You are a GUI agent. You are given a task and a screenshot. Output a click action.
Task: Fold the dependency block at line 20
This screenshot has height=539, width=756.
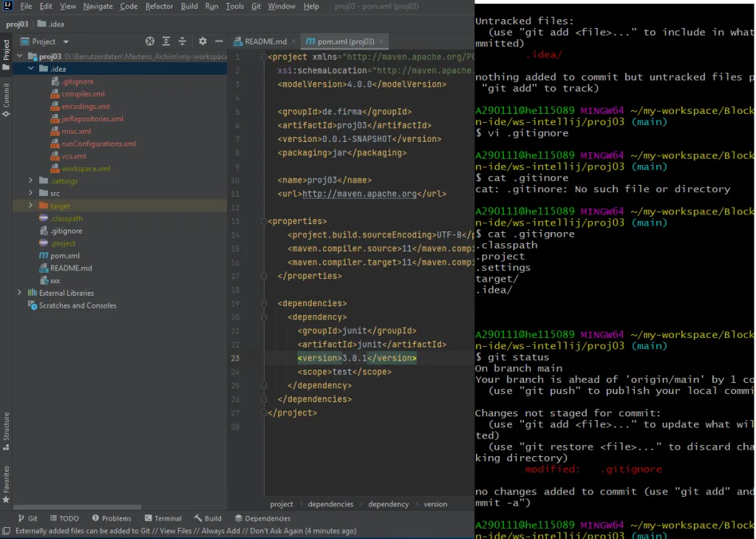click(x=264, y=317)
